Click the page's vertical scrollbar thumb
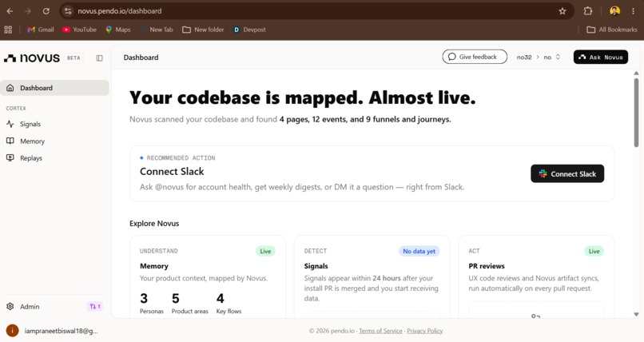This screenshot has height=342, width=644. (636, 112)
